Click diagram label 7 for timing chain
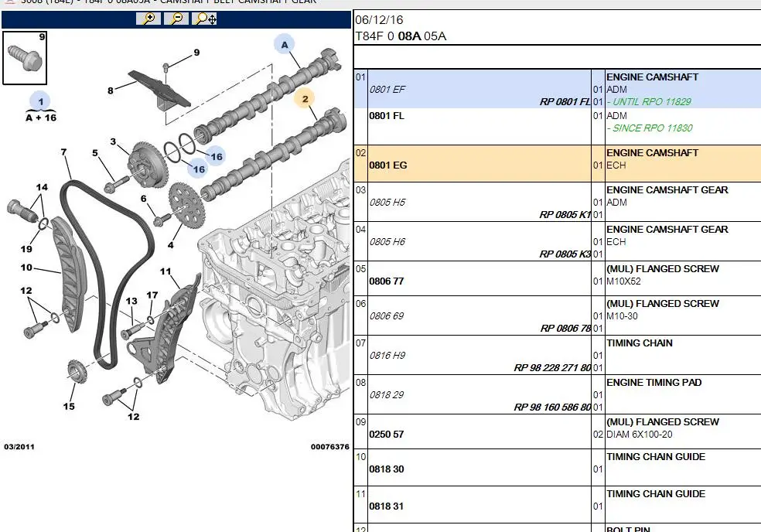761x532 pixels. [63, 152]
